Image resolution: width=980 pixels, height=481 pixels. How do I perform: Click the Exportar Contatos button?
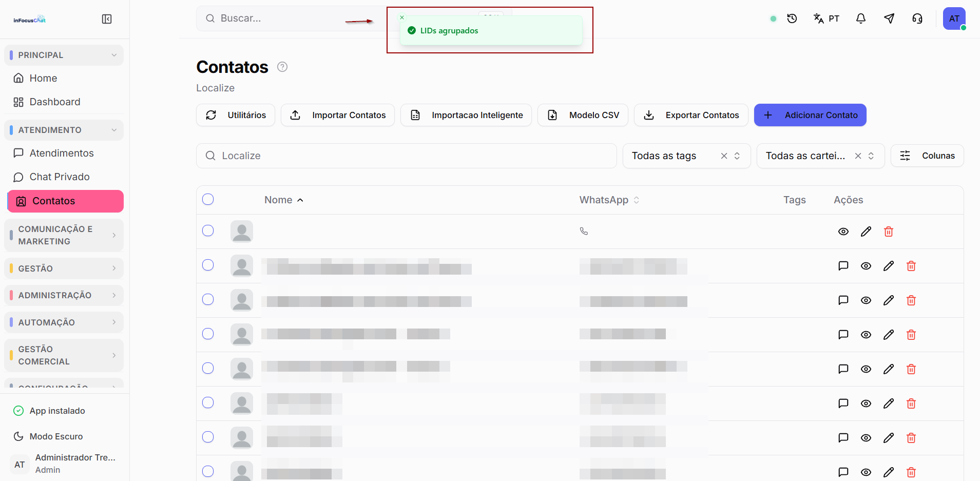[691, 115]
